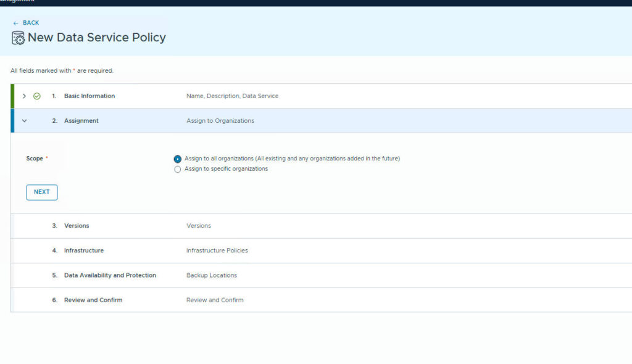
Task: Open step 4 Infrastructure
Action: point(84,250)
